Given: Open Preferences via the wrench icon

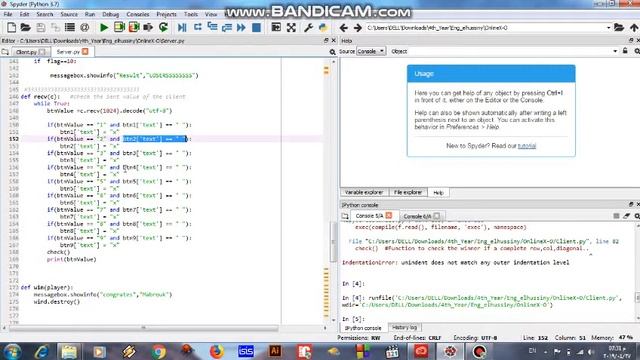Looking at the screenshot, I should click(x=309, y=28).
